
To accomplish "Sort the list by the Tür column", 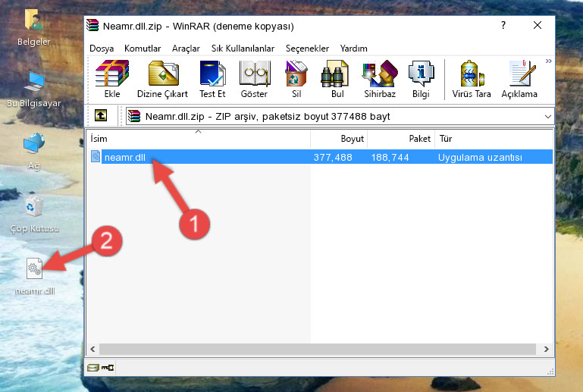I will [x=494, y=139].
